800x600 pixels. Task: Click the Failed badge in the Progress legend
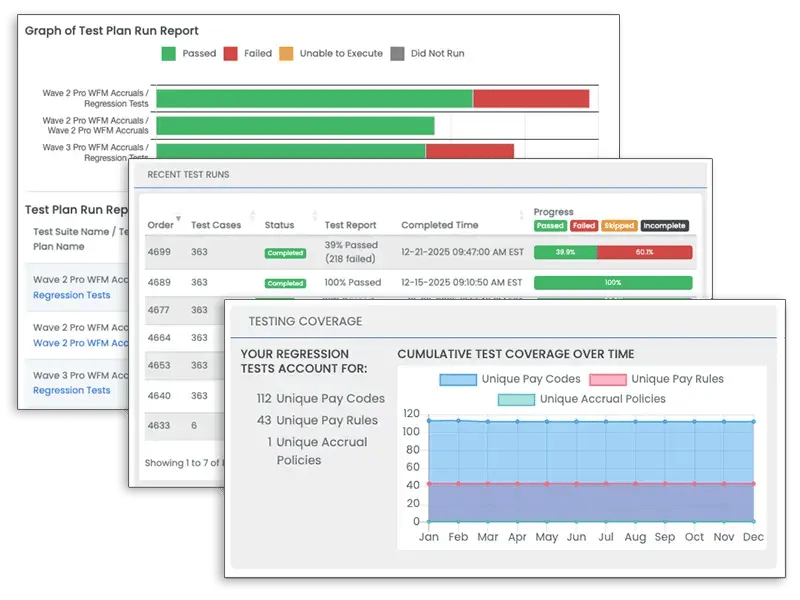click(585, 224)
